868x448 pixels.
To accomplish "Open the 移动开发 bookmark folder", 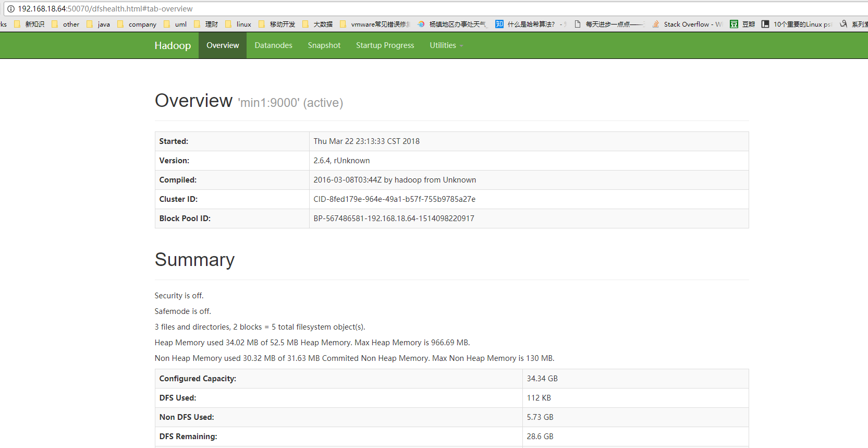I will pos(277,24).
